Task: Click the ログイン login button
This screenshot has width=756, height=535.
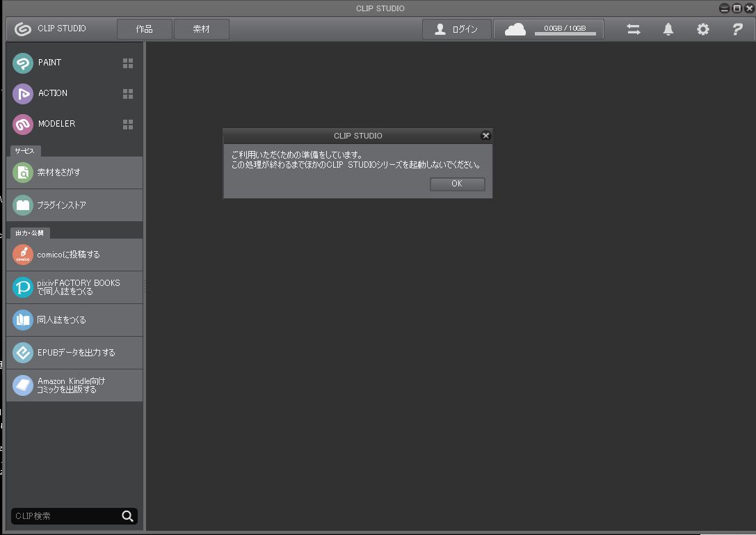Action: [x=457, y=29]
